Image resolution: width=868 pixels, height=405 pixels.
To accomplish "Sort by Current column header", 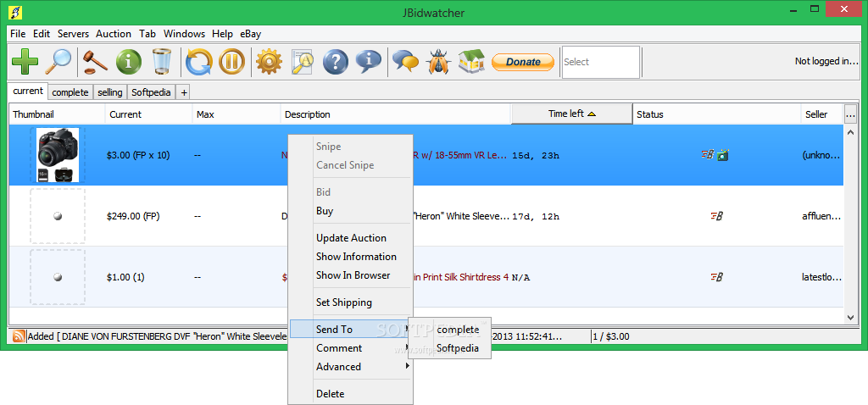I will (x=148, y=114).
